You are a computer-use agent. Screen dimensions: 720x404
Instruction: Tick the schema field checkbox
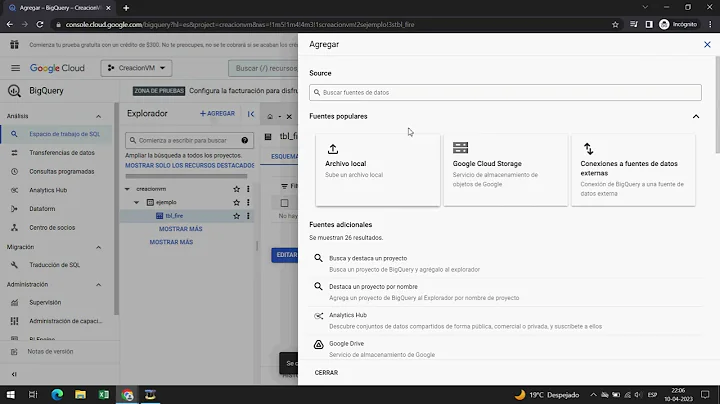pos(285,203)
